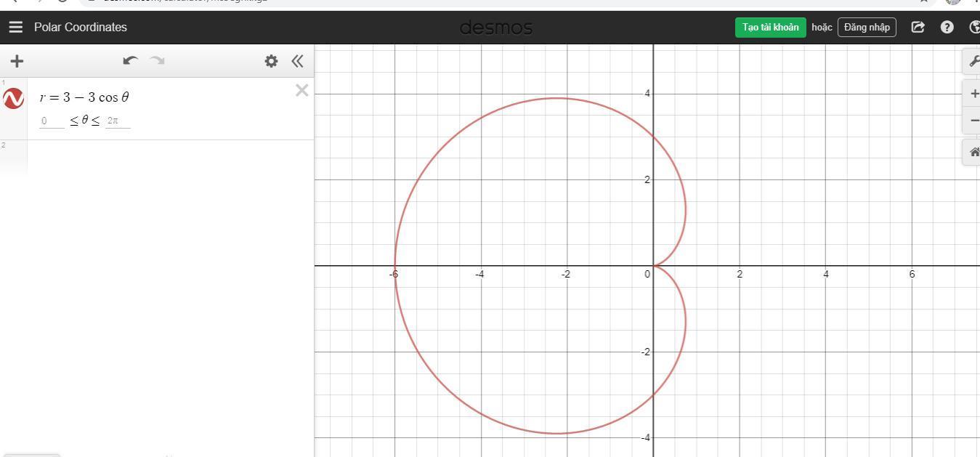Undo the last edit
The height and width of the screenshot is (457, 980).
[x=131, y=60]
